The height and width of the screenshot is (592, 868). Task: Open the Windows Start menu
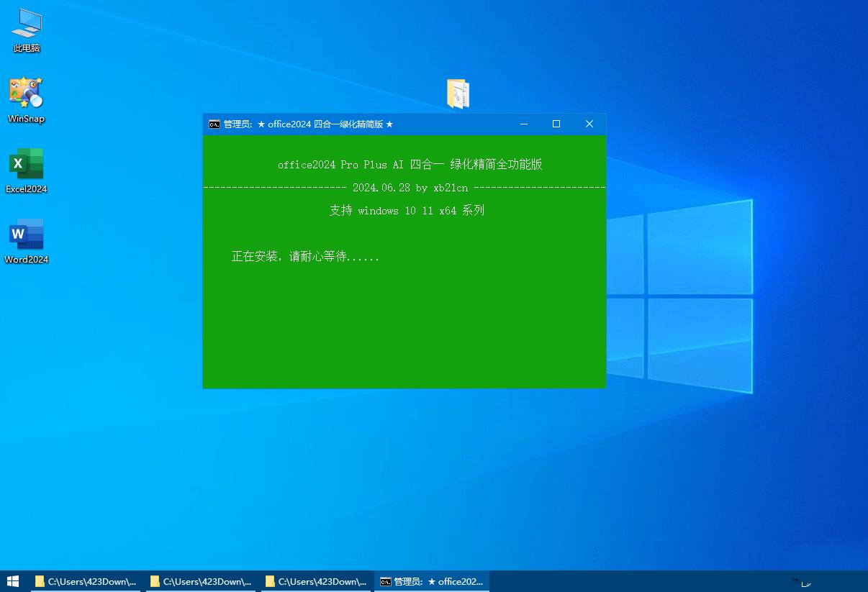coord(13,581)
